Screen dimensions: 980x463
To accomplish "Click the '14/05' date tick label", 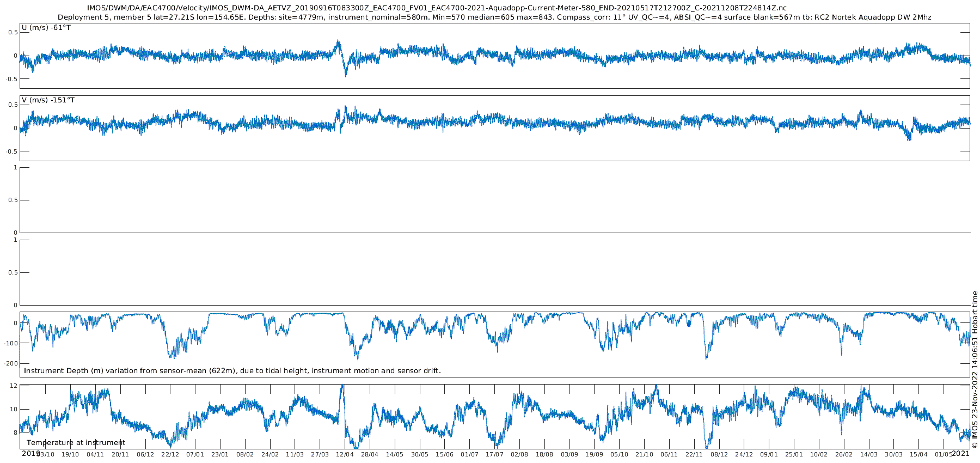I will [x=395, y=454].
